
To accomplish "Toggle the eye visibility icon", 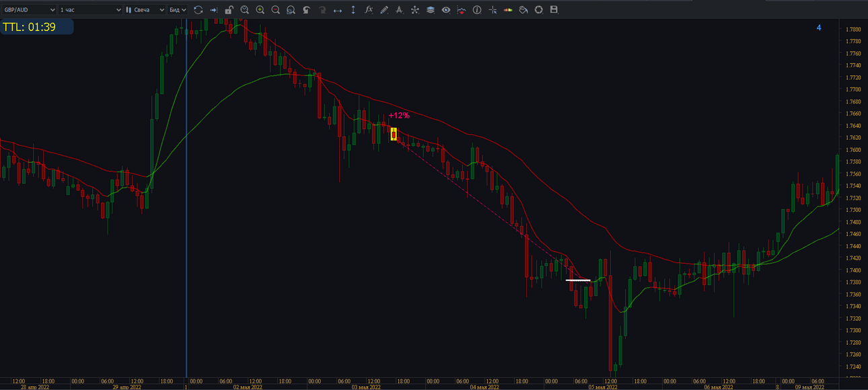I will point(445,10).
